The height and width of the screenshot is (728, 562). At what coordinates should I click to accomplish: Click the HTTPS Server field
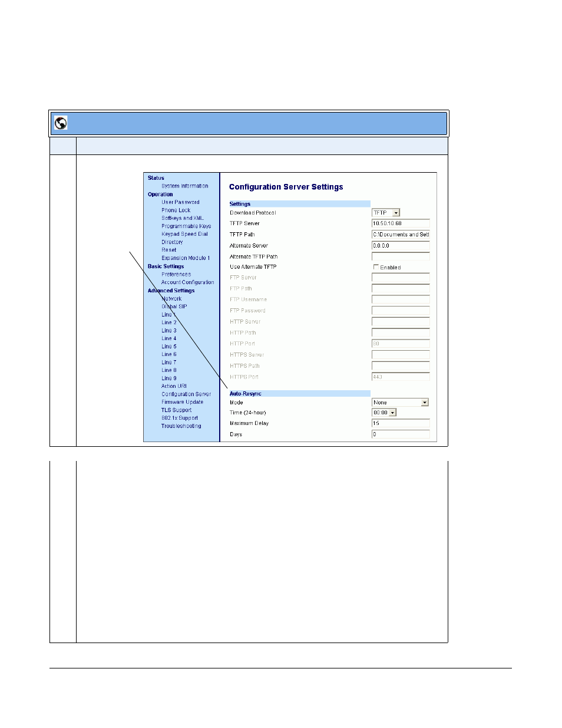click(x=401, y=355)
